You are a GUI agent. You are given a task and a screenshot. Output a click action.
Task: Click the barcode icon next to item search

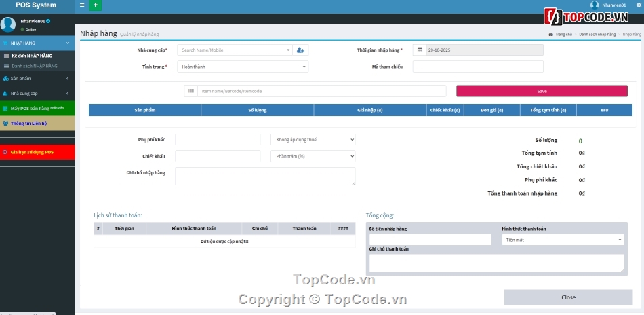[x=191, y=91]
